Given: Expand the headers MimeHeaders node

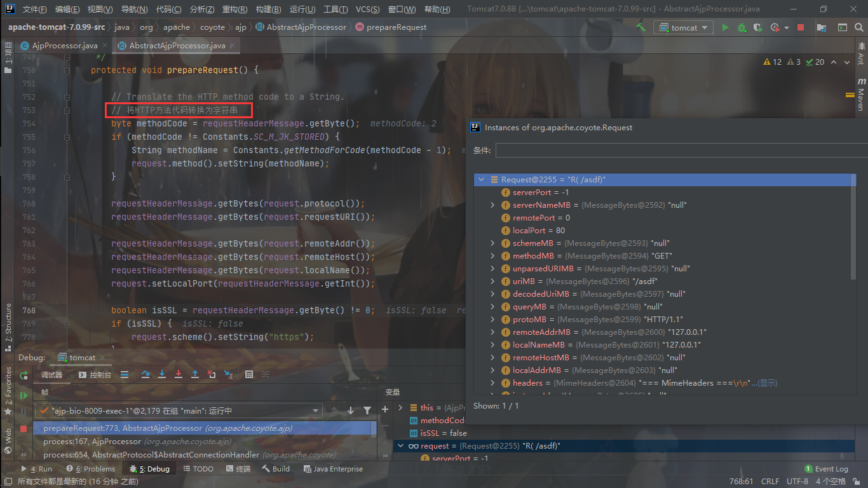Looking at the screenshot, I should click(x=493, y=383).
